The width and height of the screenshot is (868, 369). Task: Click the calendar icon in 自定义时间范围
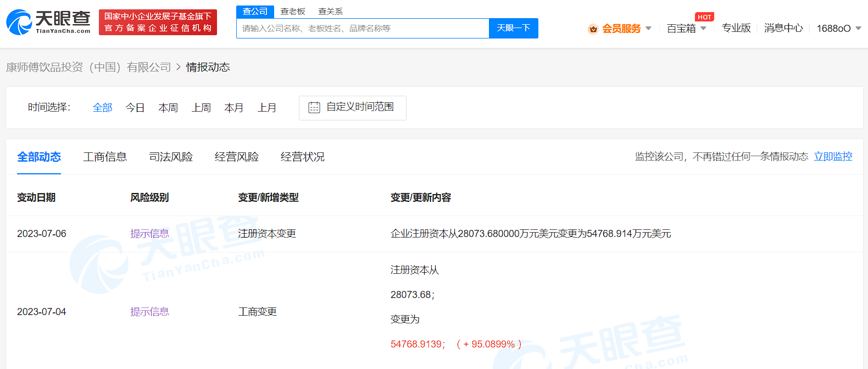click(x=314, y=107)
